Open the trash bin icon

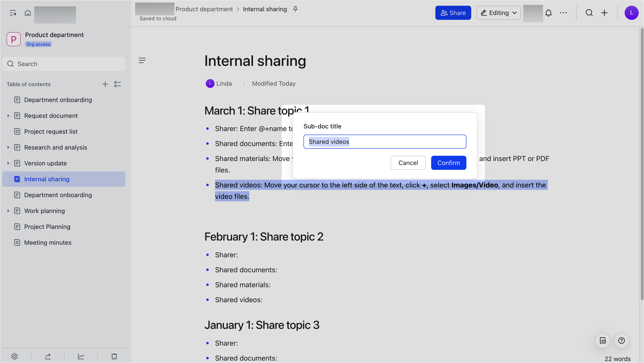[x=114, y=356]
